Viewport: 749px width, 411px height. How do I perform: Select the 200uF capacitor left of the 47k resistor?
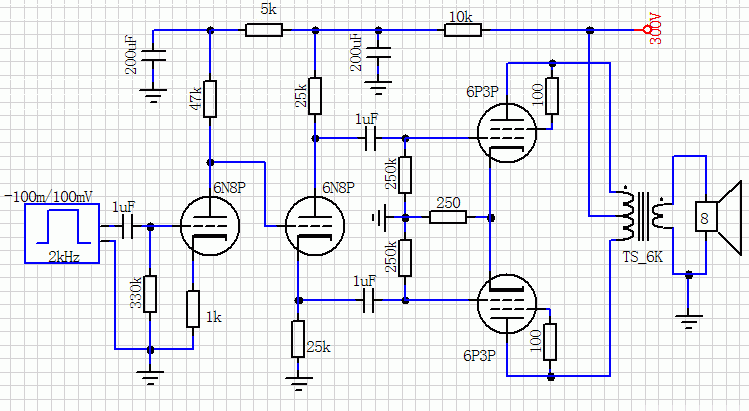[x=152, y=56]
